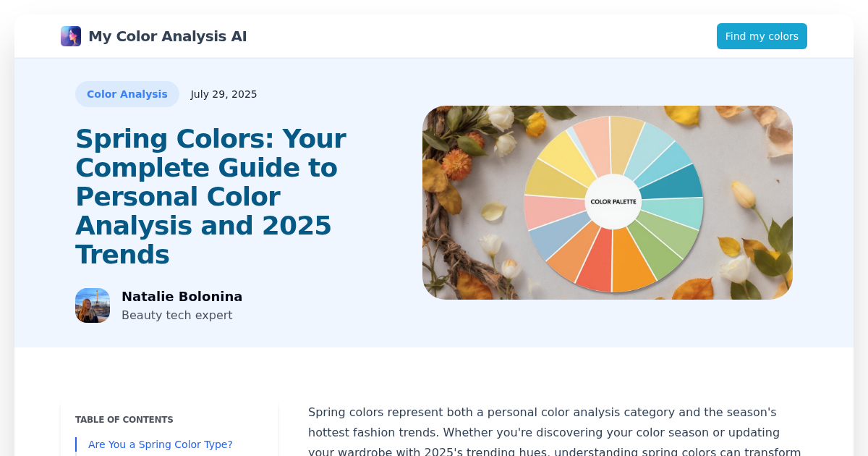Choose the salmon pink segment on the wheel's left
Screen dimensions: 868x456
[546, 211]
